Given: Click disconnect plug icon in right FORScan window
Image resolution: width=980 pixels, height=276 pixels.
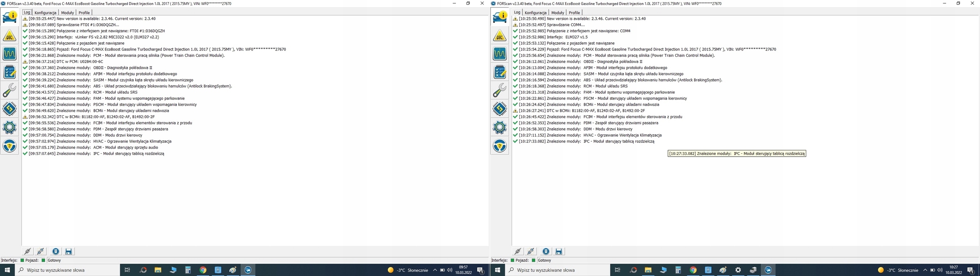Looking at the screenshot, I should [531, 251].
